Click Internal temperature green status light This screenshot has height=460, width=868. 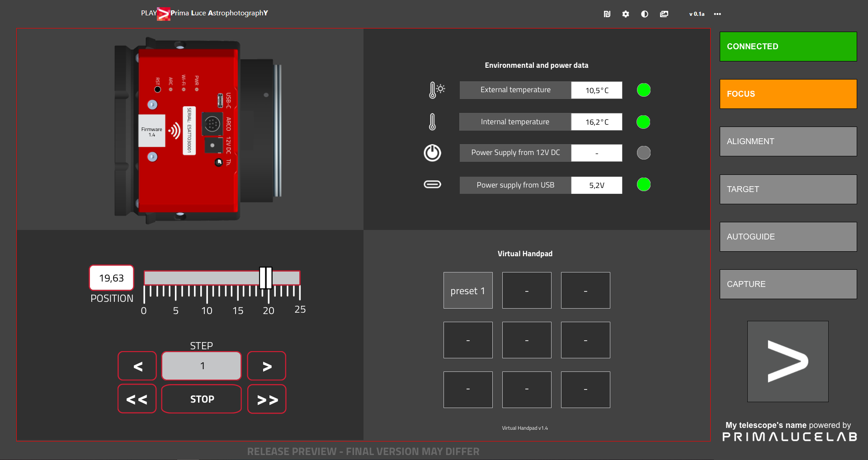tap(643, 122)
